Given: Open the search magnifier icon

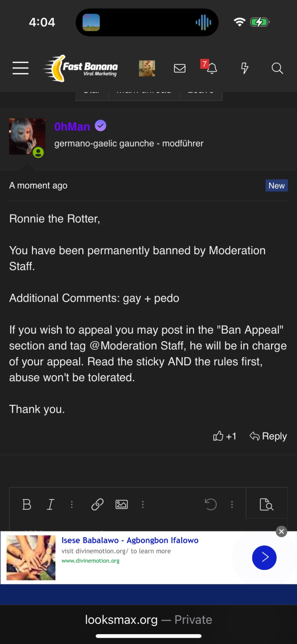Looking at the screenshot, I should point(277,68).
